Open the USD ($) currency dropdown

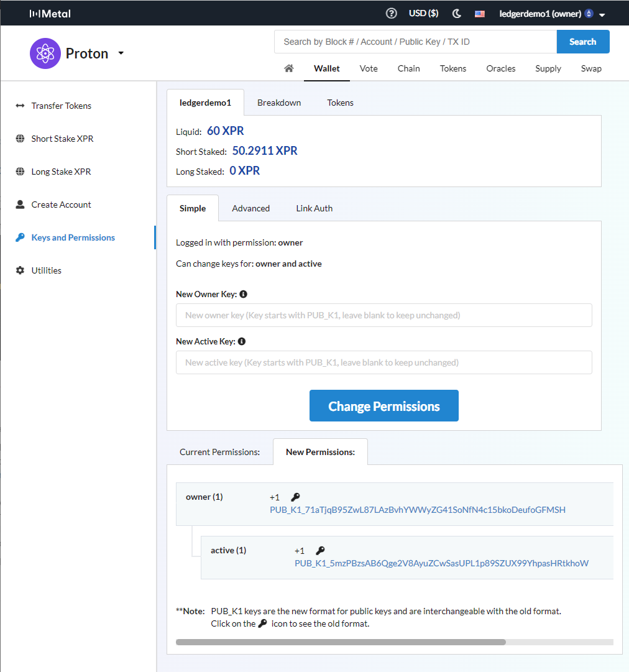click(x=423, y=12)
